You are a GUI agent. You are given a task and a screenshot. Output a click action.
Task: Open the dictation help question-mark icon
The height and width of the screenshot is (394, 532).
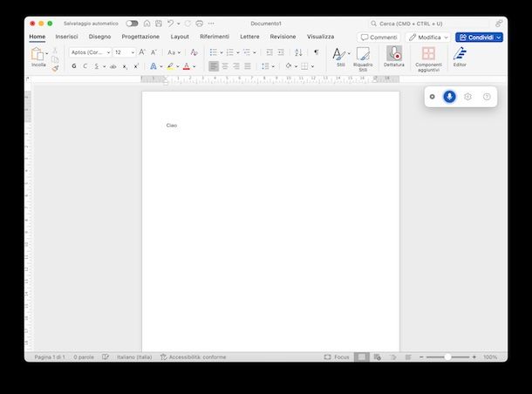coord(487,97)
